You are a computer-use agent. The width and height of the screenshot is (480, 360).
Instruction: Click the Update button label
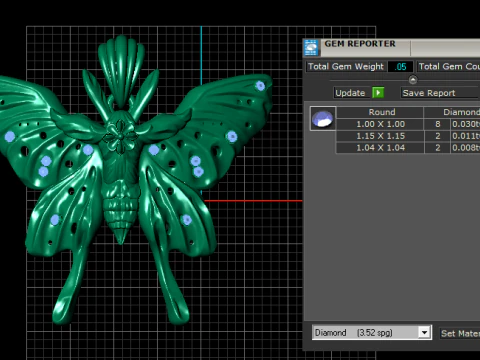[350, 93]
